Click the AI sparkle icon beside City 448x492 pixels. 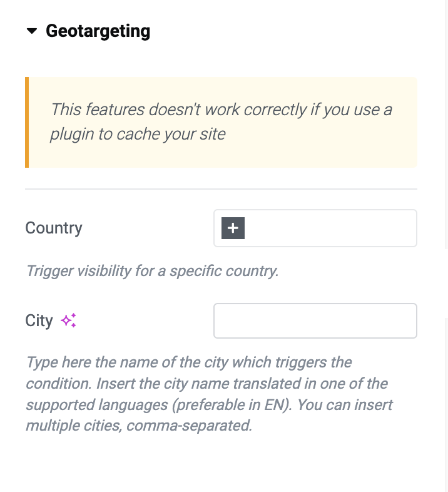(68, 320)
